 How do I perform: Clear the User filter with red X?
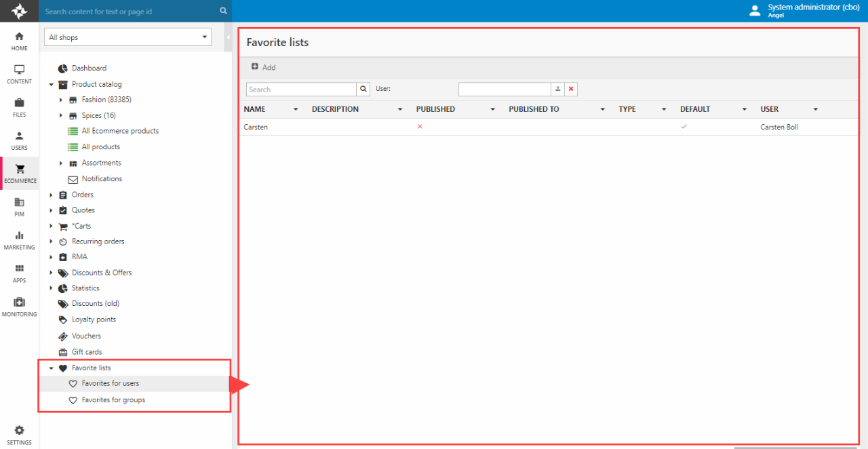(x=571, y=90)
